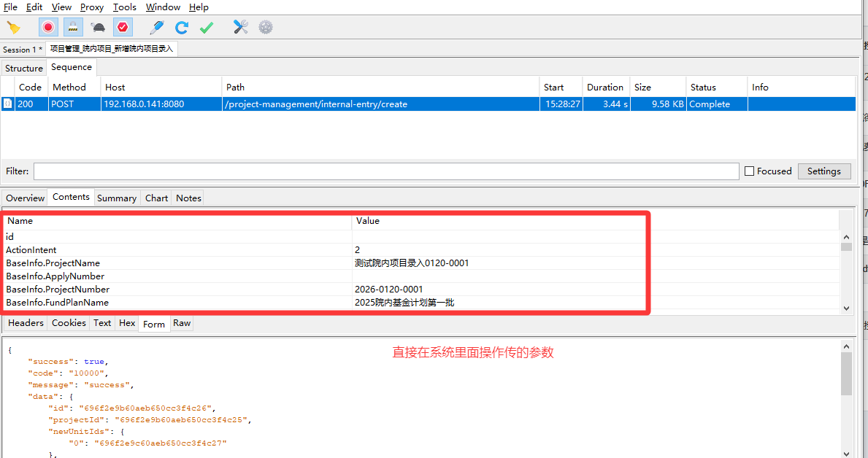
Task: Open the View menu
Action: [61, 7]
